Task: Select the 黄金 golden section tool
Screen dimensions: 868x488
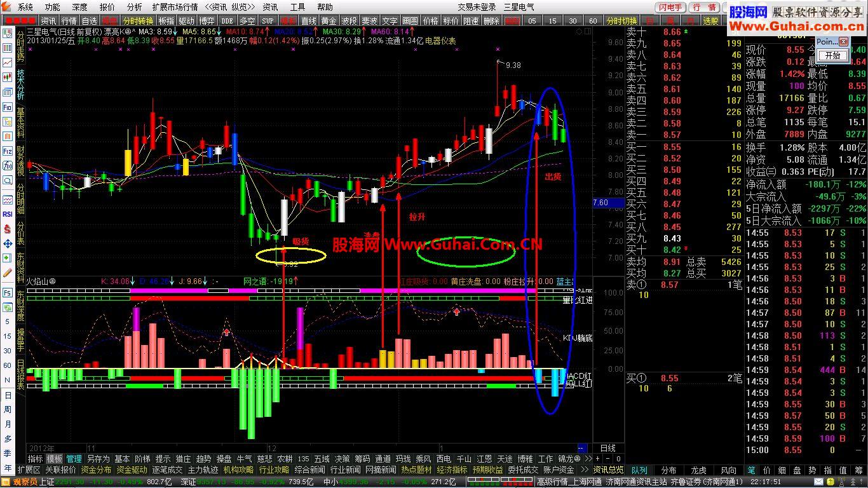Action: pos(329,20)
